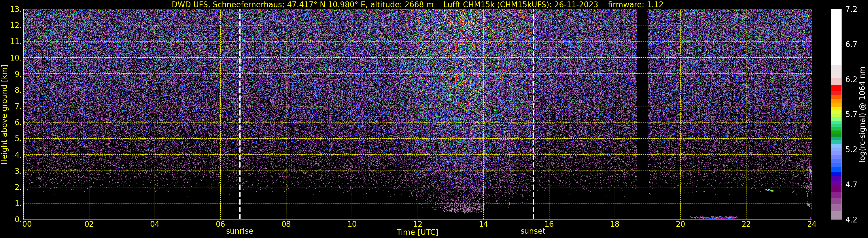Click the 'log(rc-signal) @ 1064 nm' colorbar label
Image resolution: width=868 pixels, height=238 pixels.
[x=862, y=114]
